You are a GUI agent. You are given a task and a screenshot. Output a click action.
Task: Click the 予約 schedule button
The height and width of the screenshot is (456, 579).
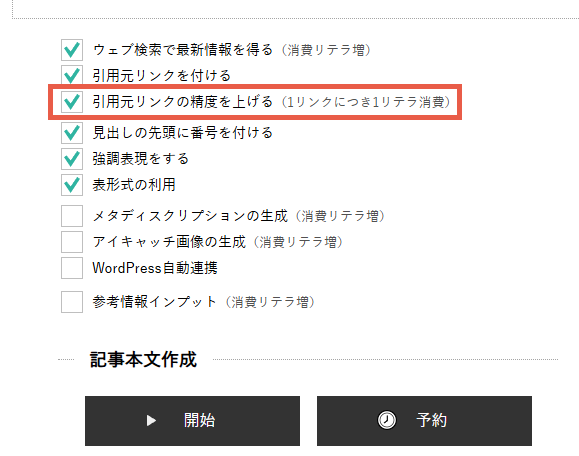point(424,421)
